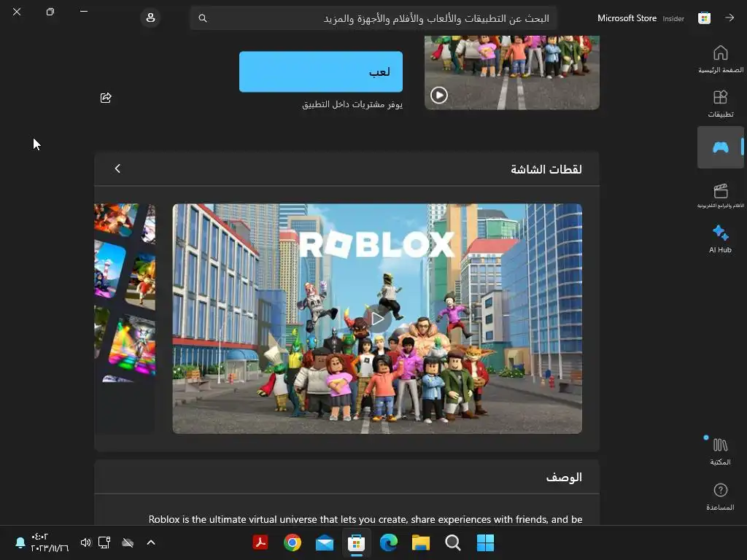747x560 pixels.
Task: Open Google Chrome from the taskbar
Action: (293, 542)
